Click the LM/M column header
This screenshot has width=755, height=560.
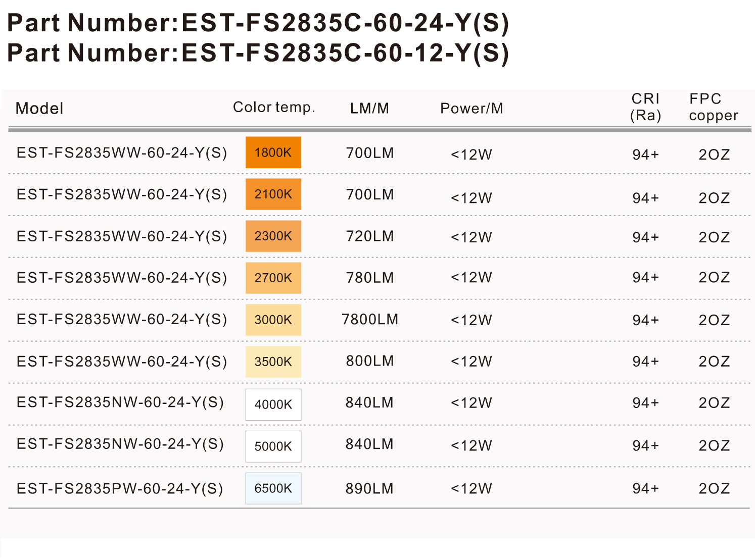pyautogui.click(x=369, y=108)
